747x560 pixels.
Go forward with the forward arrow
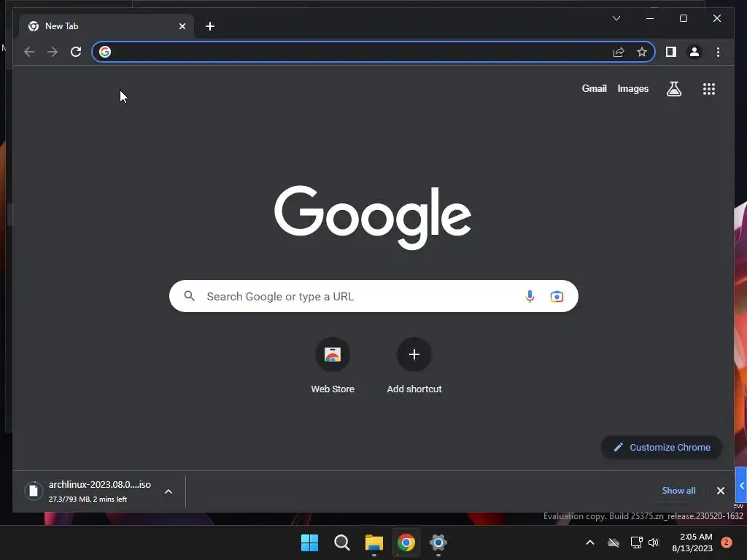point(53,52)
